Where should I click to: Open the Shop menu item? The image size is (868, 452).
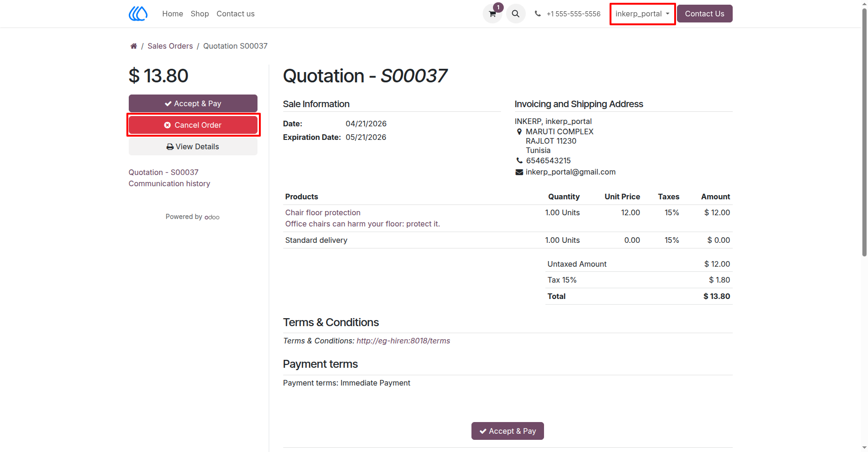(x=199, y=14)
